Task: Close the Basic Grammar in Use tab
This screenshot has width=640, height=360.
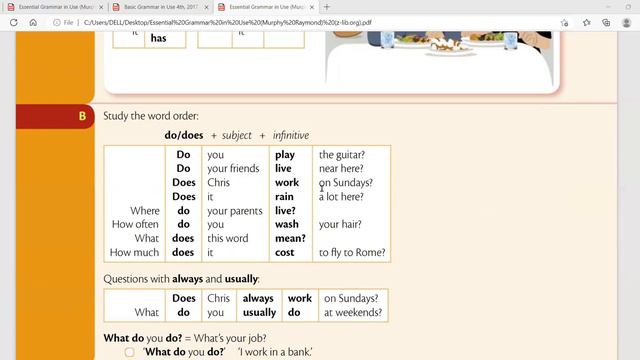Action: [206, 7]
